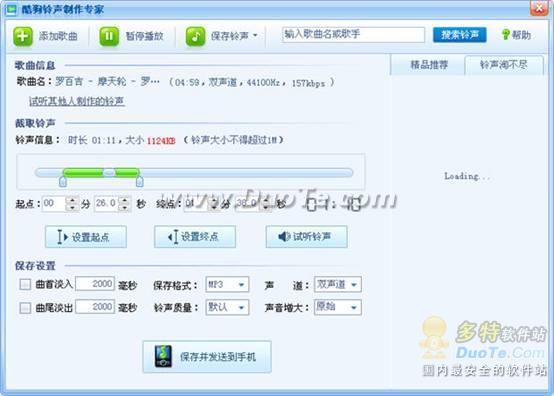
Task: Click the green plus Add Song icon
Action: (23, 36)
